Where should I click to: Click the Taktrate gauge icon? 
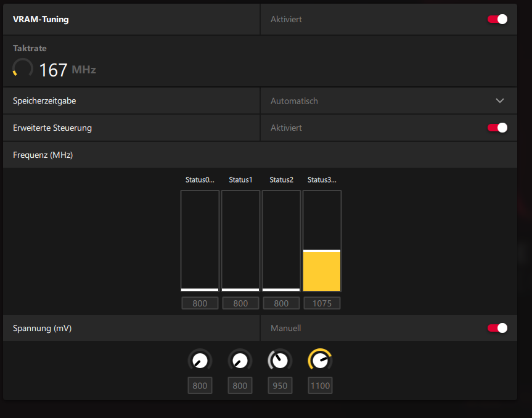(x=23, y=68)
